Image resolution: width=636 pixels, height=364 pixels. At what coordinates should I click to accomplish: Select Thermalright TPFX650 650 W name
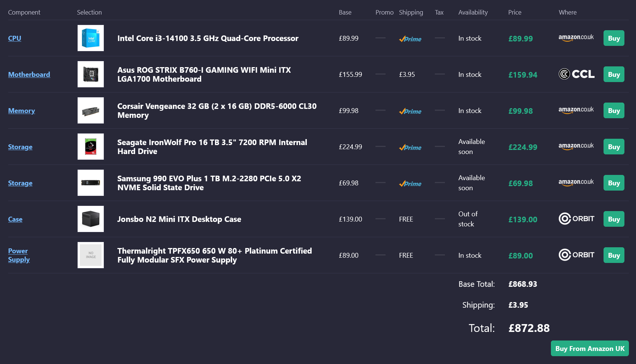[x=215, y=255]
